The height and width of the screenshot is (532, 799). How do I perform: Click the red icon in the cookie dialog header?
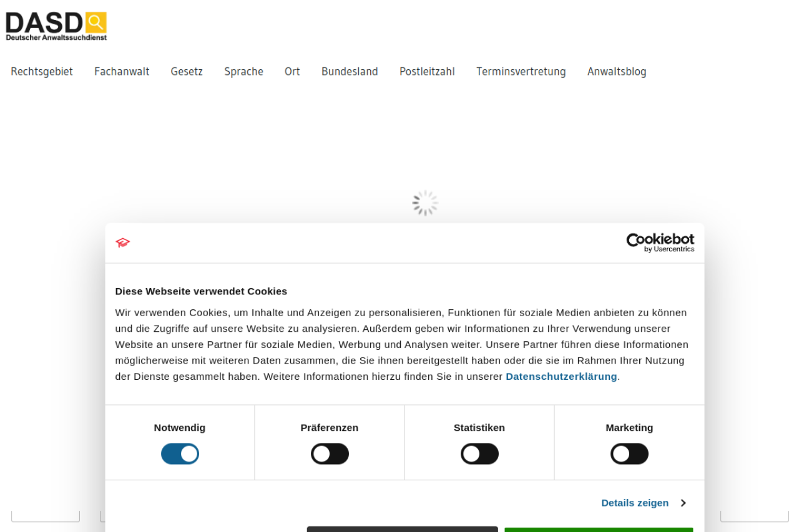point(123,243)
